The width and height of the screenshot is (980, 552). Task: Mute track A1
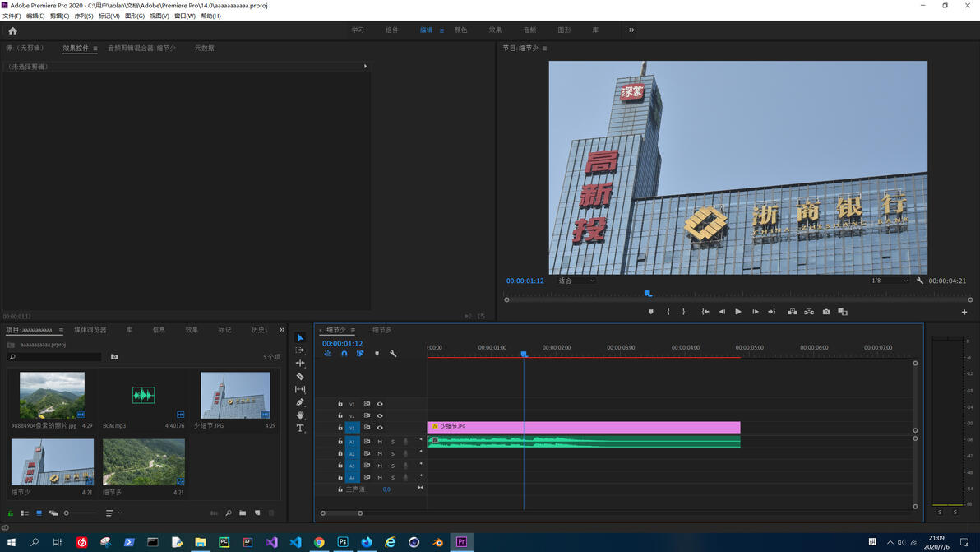click(379, 442)
